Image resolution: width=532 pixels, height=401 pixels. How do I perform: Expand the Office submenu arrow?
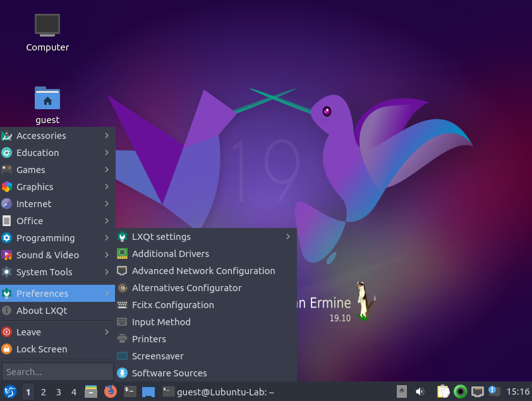click(x=107, y=220)
